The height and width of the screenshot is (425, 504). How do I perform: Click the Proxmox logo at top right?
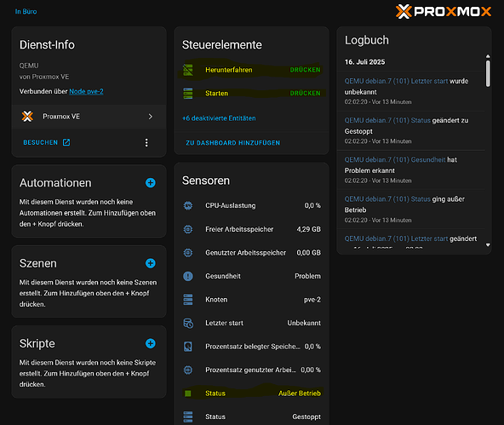(444, 12)
